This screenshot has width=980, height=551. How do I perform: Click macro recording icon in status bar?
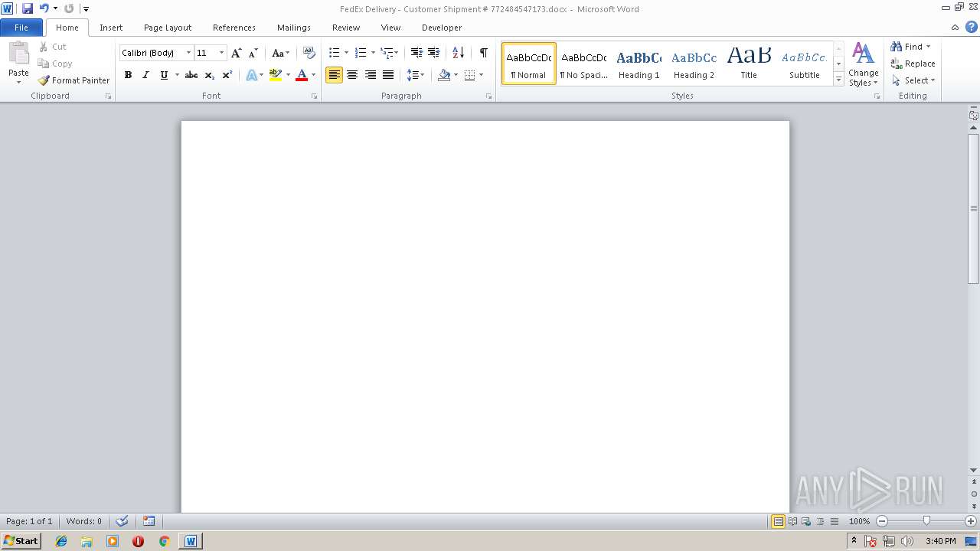tap(149, 521)
